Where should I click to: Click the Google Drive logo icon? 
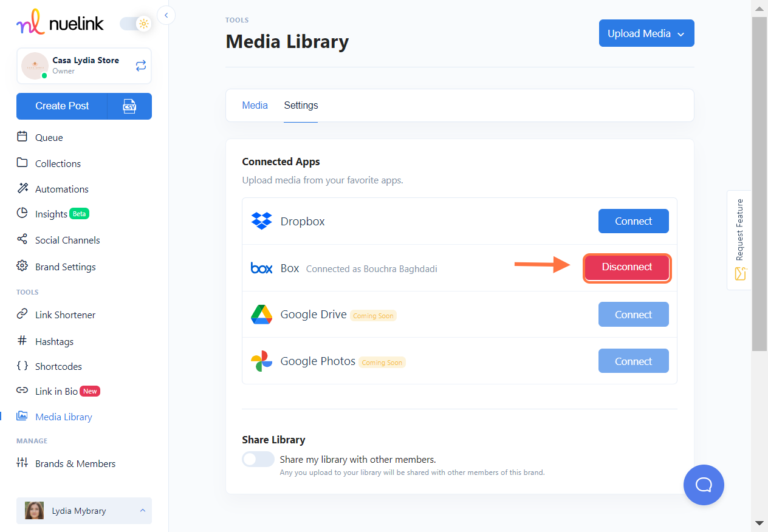click(262, 315)
